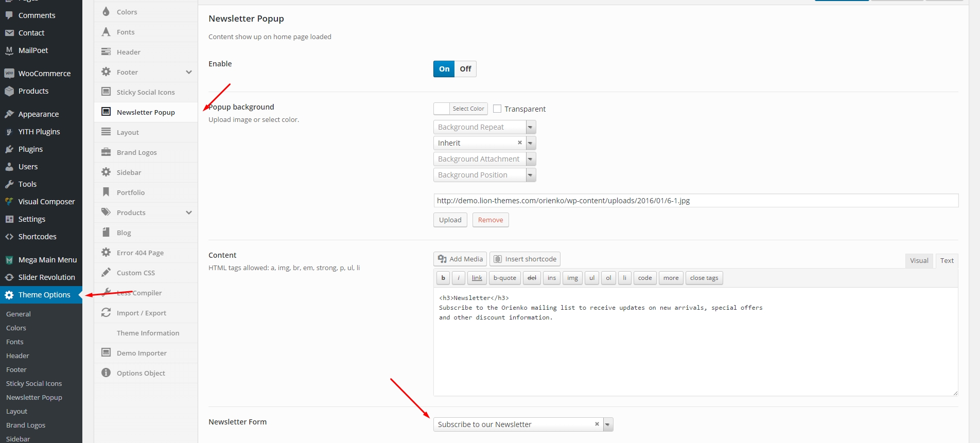This screenshot has width=980, height=443.
Task: Set the Enable switch to On
Action: [444, 69]
